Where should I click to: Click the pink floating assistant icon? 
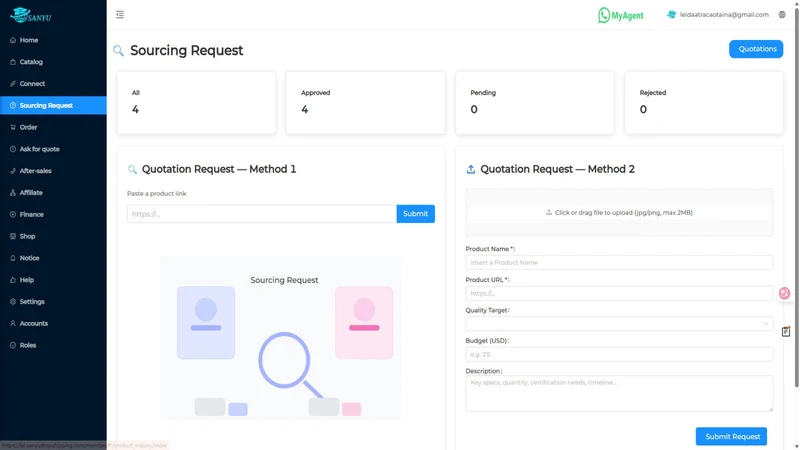click(784, 293)
